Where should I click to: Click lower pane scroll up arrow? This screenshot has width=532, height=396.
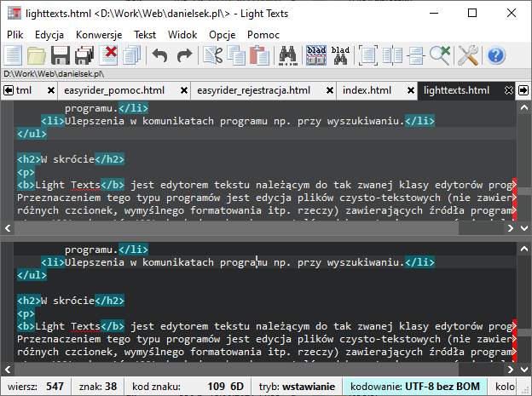coord(524,250)
